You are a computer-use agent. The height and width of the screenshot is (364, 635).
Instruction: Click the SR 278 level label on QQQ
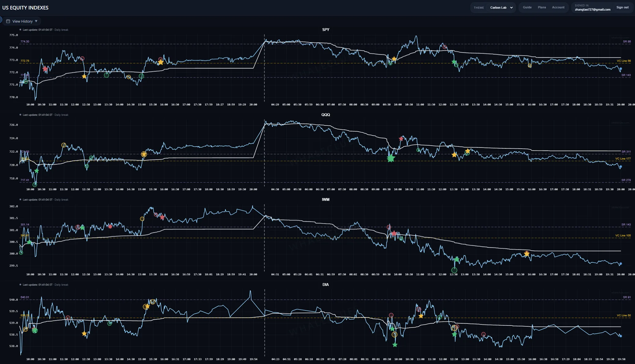626,180
